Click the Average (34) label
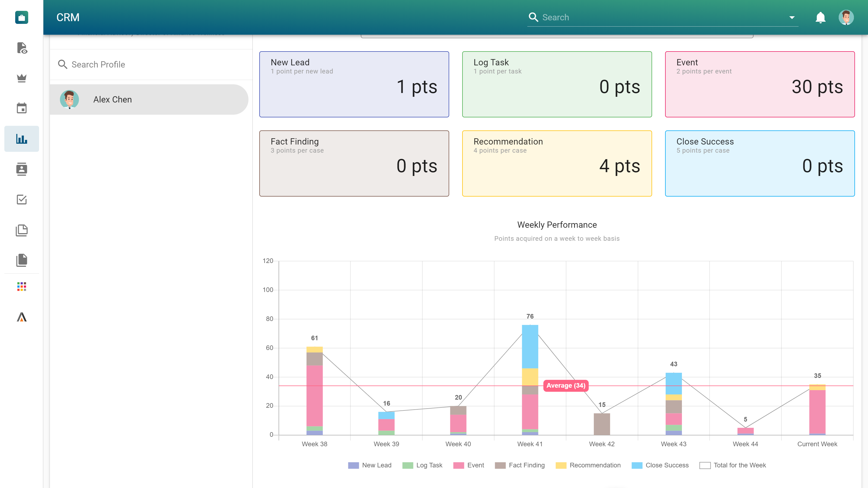The image size is (868, 488). pyautogui.click(x=566, y=386)
